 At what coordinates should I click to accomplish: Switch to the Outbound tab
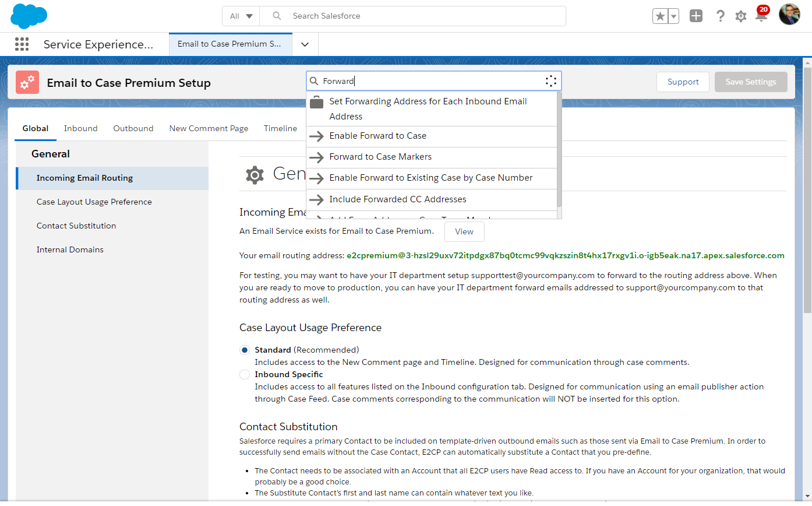tap(133, 128)
